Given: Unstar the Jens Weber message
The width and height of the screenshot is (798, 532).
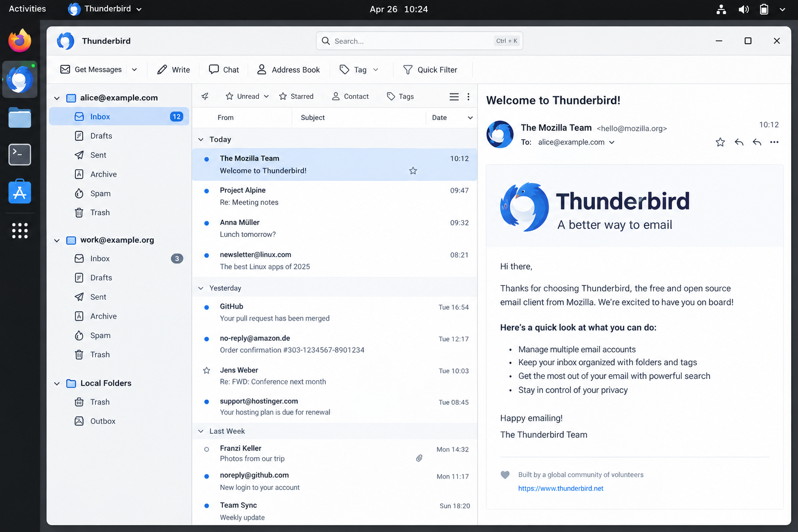Looking at the screenshot, I should [x=207, y=370].
